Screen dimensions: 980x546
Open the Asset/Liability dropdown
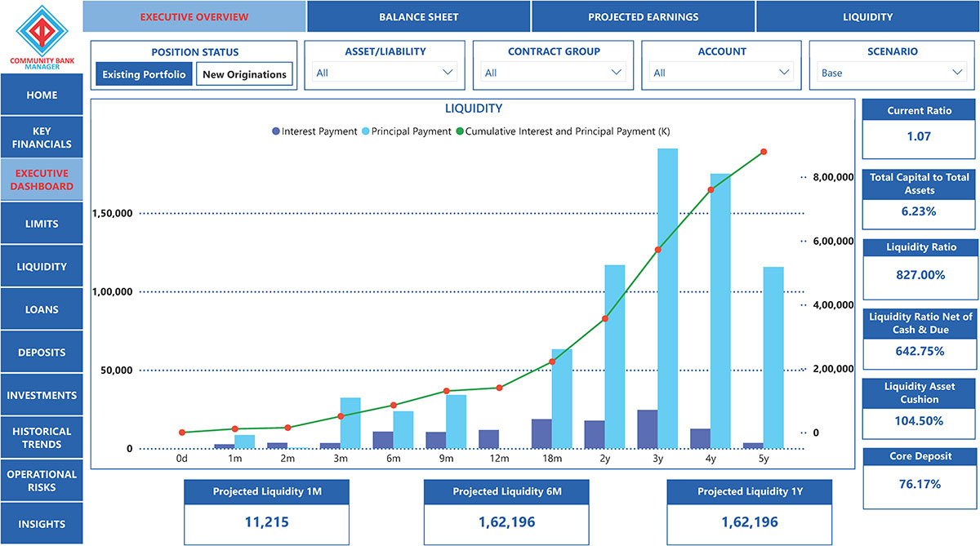pos(384,73)
